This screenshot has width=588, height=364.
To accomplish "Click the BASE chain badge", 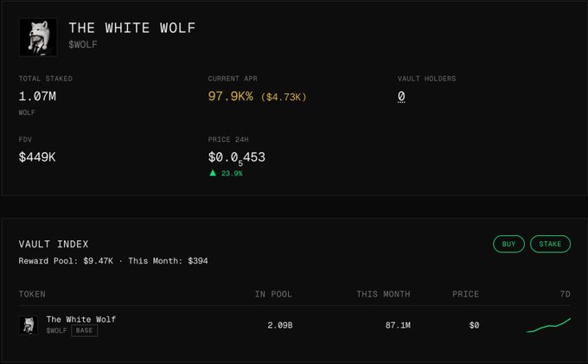I will click(x=85, y=330).
